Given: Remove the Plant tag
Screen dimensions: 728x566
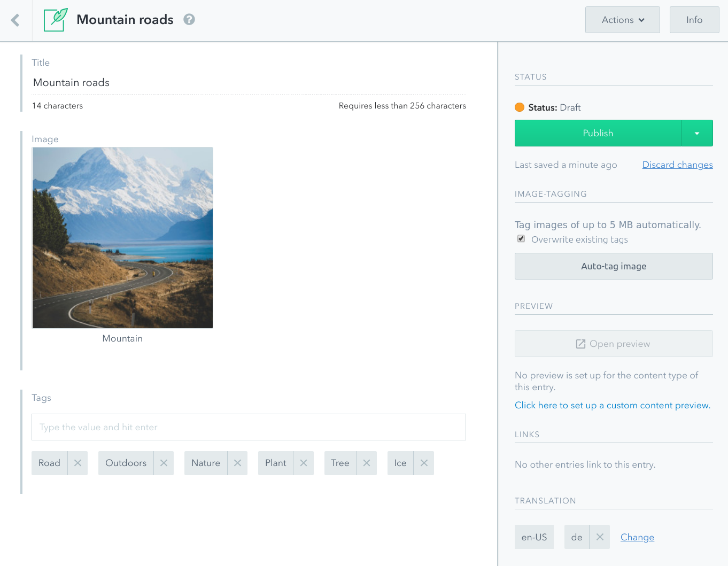Looking at the screenshot, I should pyautogui.click(x=303, y=463).
